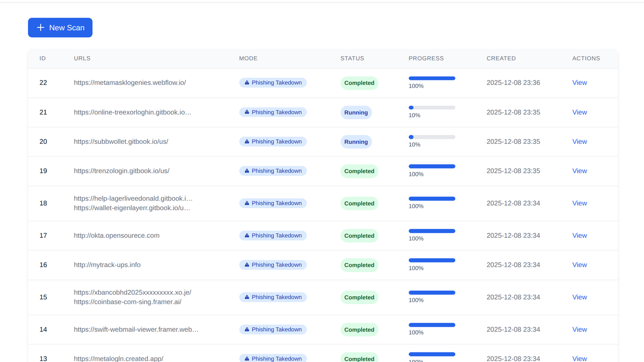The image size is (644, 362).
Task: Click URL coinbase-com-sing.framer.ai
Action: (128, 302)
